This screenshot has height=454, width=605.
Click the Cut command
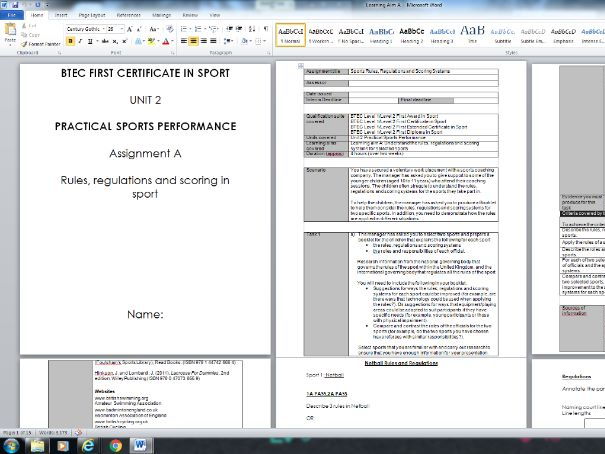point(29,26)
